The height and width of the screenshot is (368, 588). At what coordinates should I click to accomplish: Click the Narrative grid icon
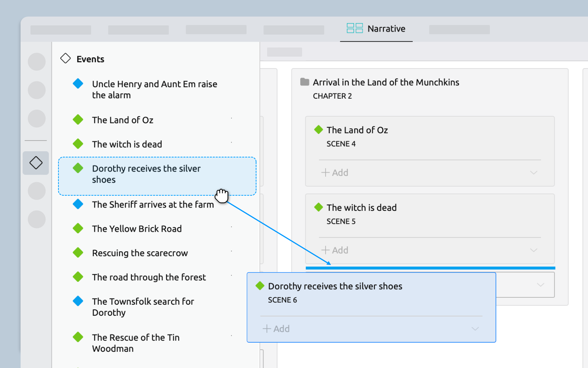click(355, 28)
